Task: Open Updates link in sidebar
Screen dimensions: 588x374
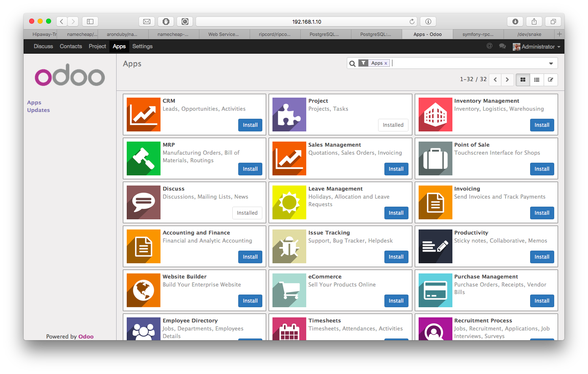Action: pos(38,110)
